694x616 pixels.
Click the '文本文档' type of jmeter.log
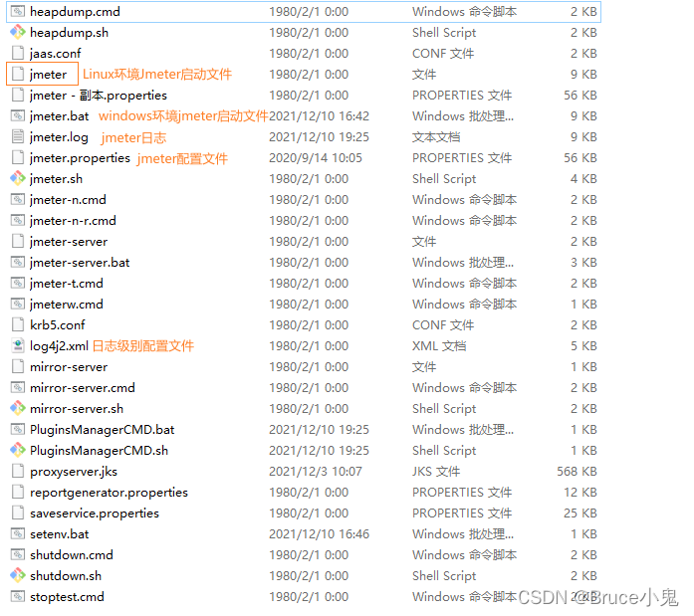[x=436, y=137]
